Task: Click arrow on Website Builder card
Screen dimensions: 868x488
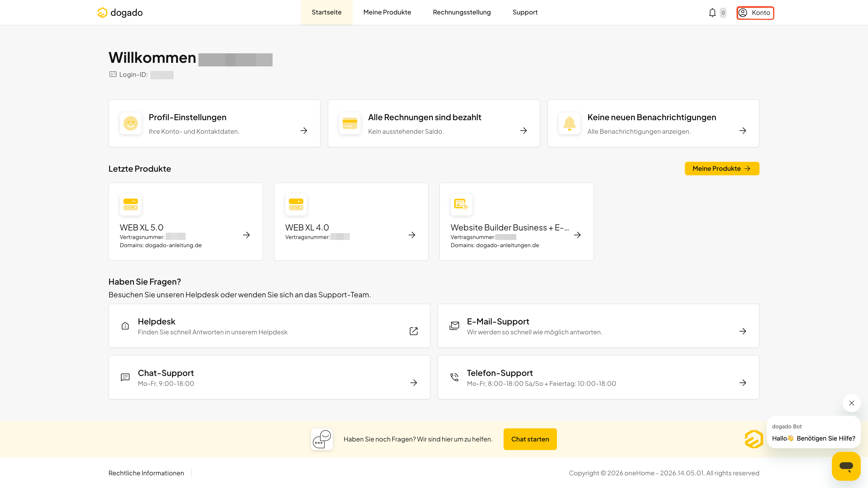Action: pyautogui.click(x=577, y=235)
